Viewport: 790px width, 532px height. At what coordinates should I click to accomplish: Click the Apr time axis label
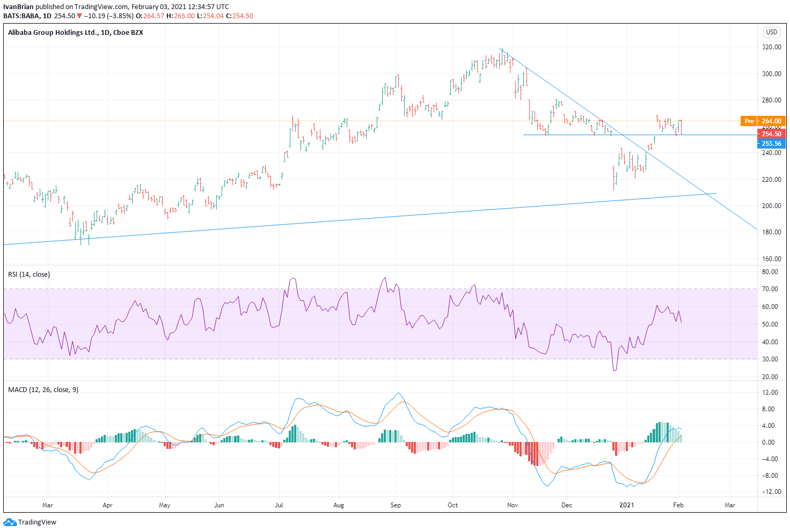pyautogui.click(x=107, y=505)
